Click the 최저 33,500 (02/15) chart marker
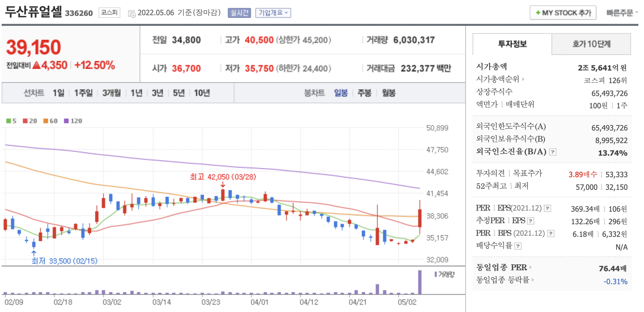 click(x=64, y=261)
